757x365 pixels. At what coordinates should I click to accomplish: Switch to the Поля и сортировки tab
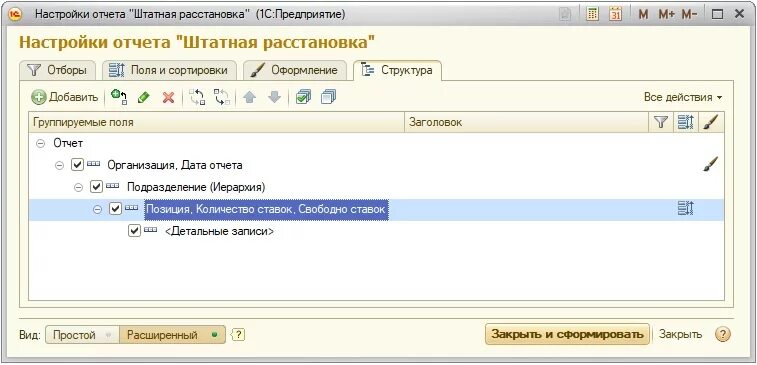tap(169, 70)
